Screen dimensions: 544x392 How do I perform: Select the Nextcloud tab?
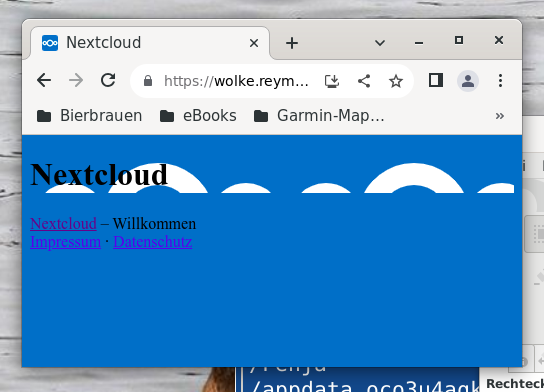pos(149,43)
